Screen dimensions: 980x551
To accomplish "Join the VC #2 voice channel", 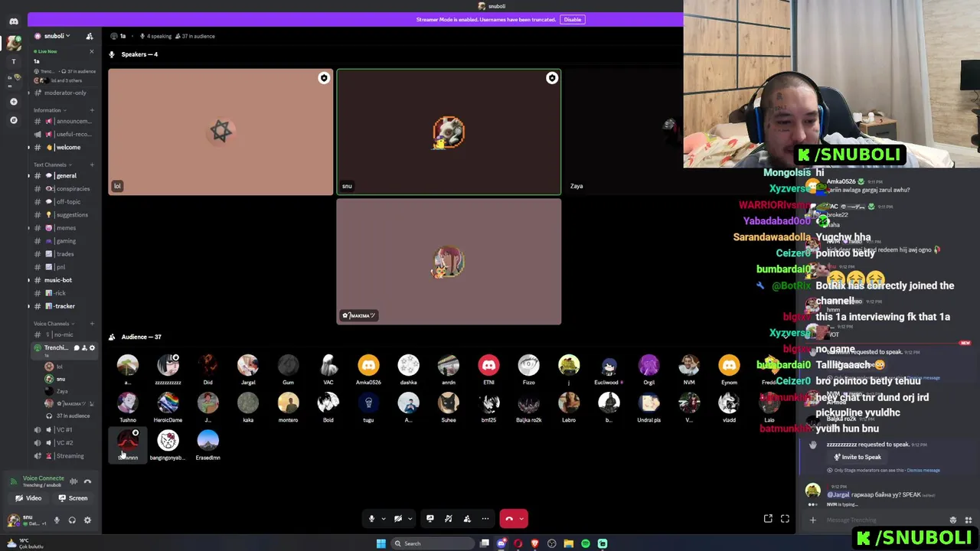I will (64, 442).
